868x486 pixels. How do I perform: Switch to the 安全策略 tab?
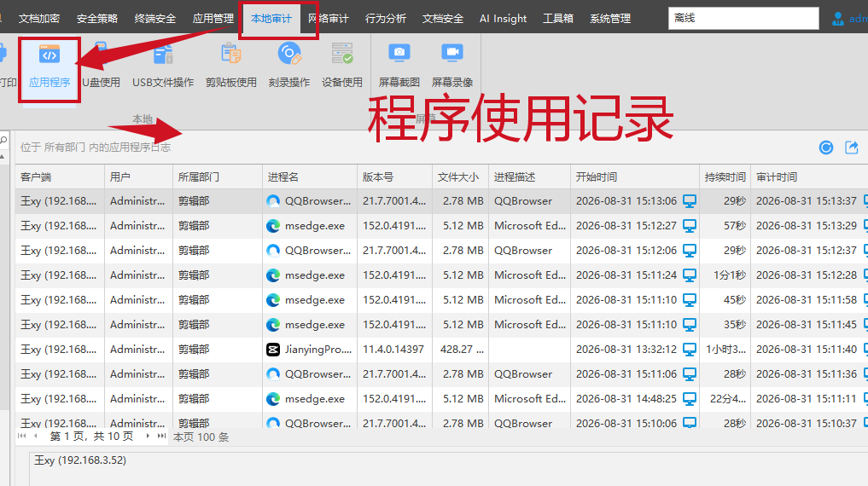pos(97,19)
